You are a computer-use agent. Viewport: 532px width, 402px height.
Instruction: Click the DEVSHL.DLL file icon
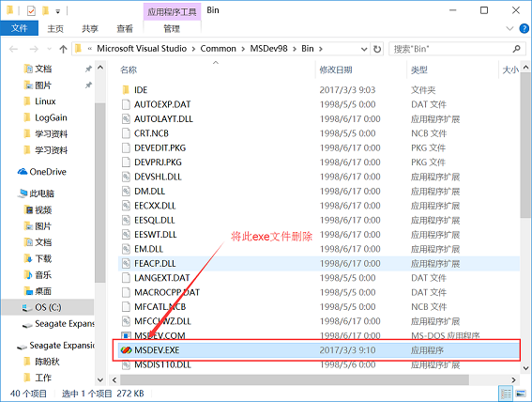[126, 177]
